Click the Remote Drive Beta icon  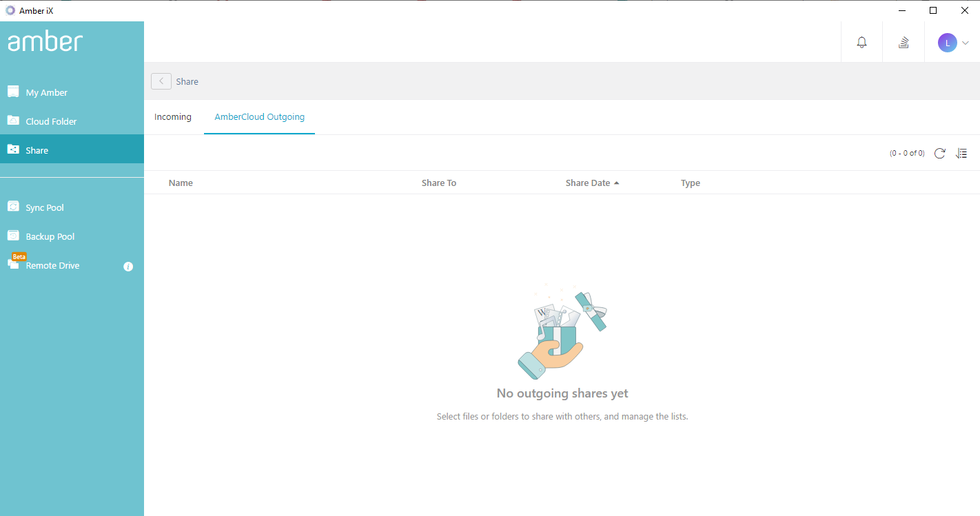(15, 262)
